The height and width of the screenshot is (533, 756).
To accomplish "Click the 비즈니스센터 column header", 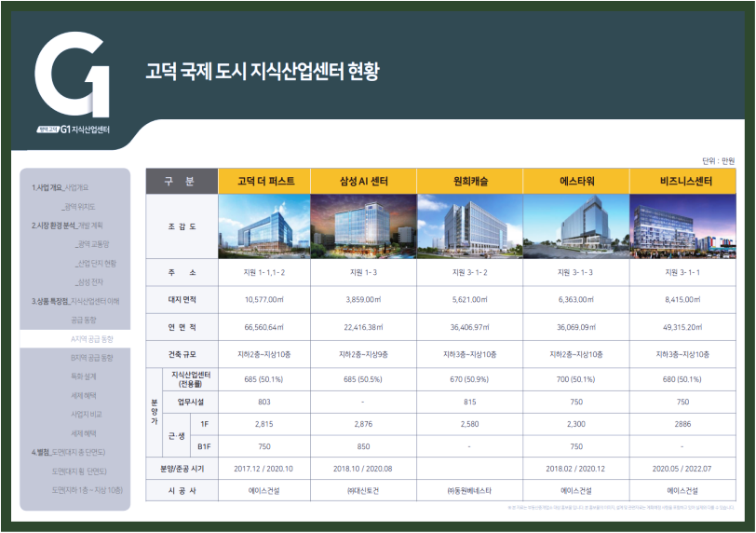I will click(x=682, y=182).
